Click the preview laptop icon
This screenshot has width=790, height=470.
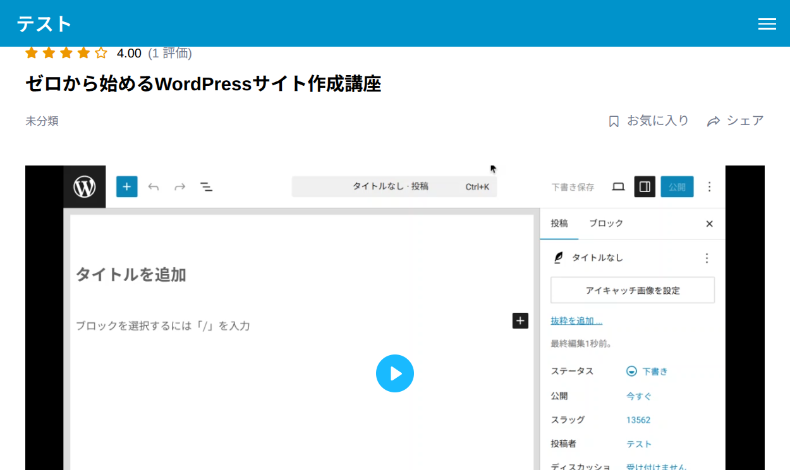618,187
